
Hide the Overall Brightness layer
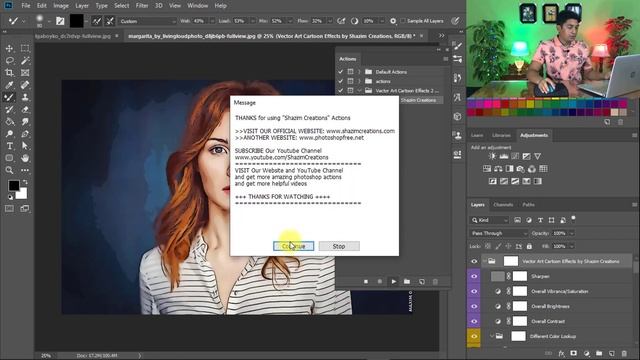pos(474,307)
